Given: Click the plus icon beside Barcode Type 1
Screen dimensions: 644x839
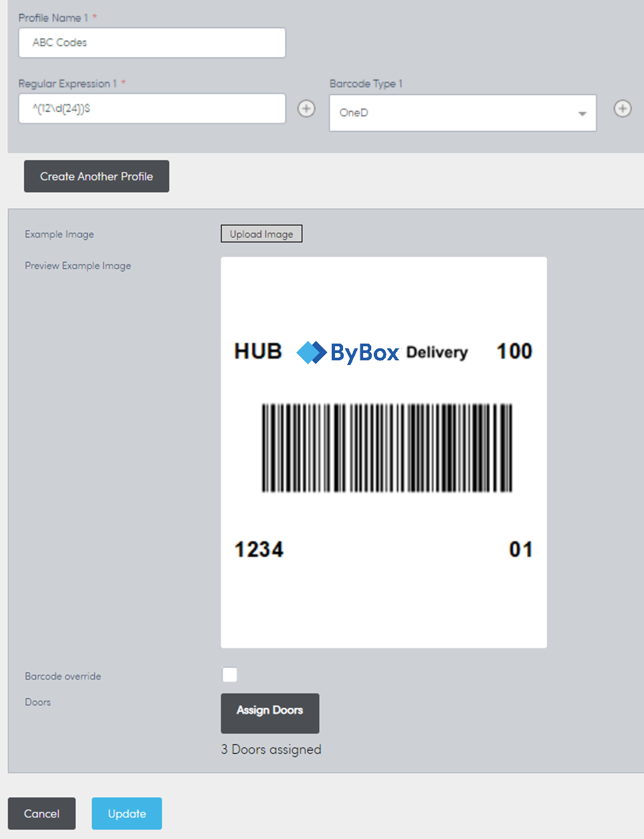Looking at the screenshot, I should pos(623,108).
